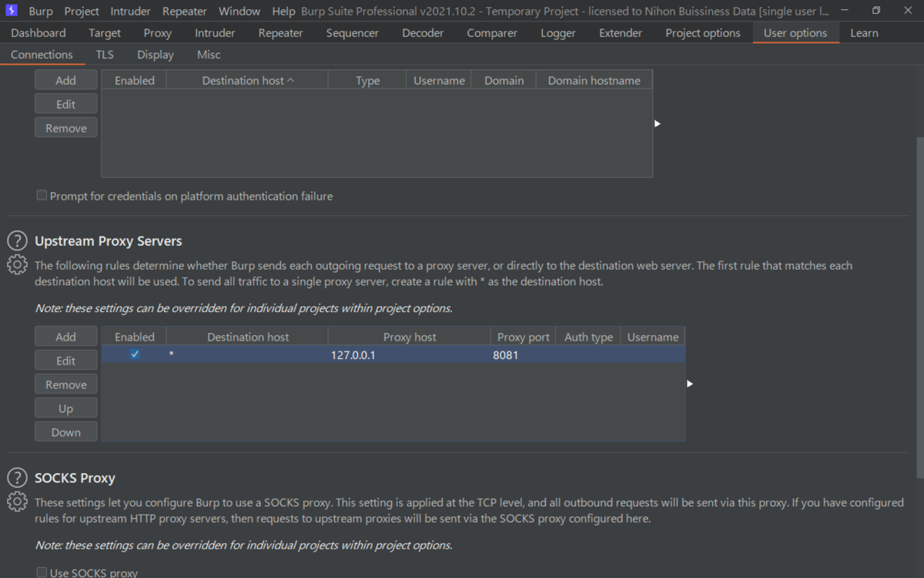Select the 127.0.0.1 proxy host cell
This screenshot has height=578, width=924.
tap(409, 355)
